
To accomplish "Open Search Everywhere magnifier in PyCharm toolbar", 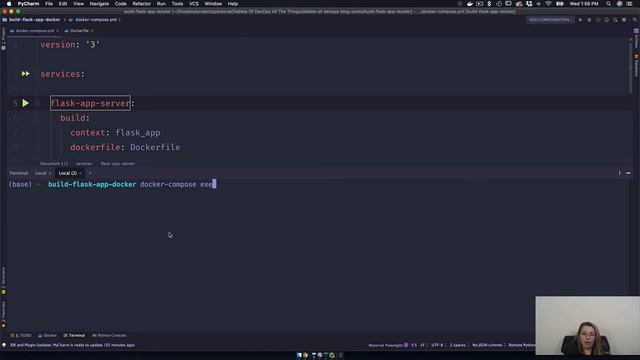I will point(635,20).
